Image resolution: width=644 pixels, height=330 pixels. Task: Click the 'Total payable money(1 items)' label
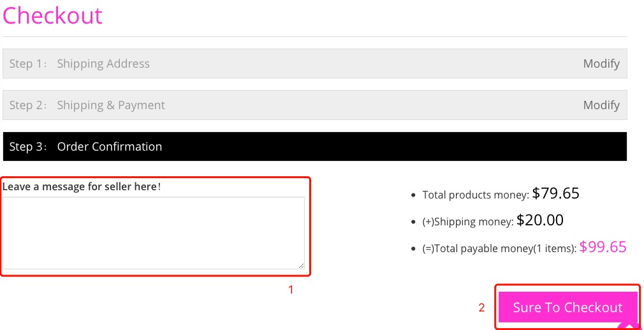pos(499,249)
